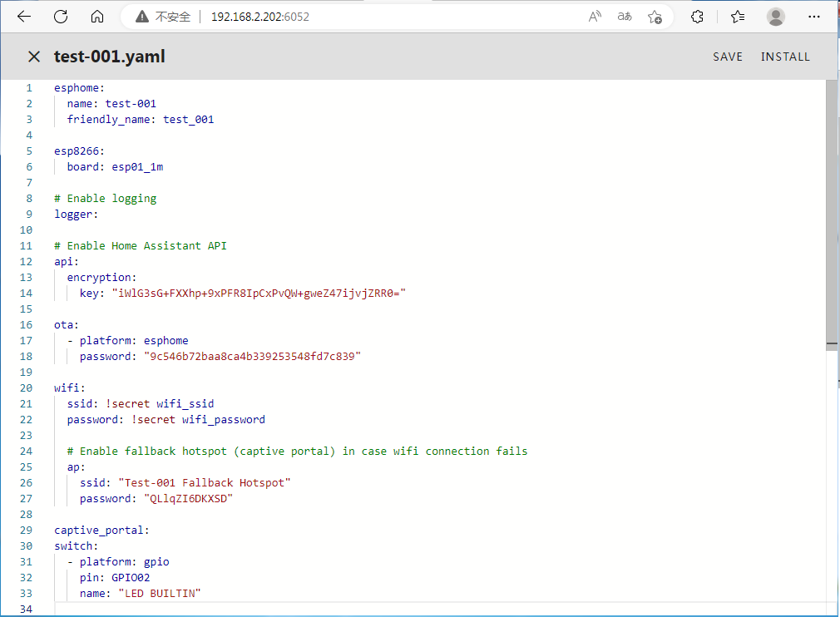
Task: Show the favorites list
Action: [x=737, y=17]
